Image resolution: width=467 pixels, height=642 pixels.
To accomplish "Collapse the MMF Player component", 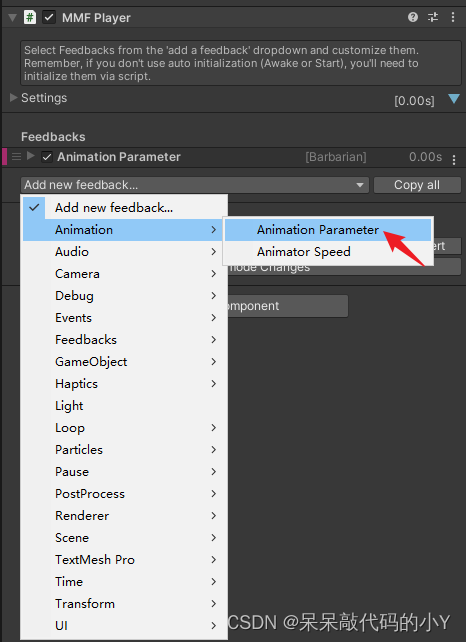I will click(x=12, y=18).
